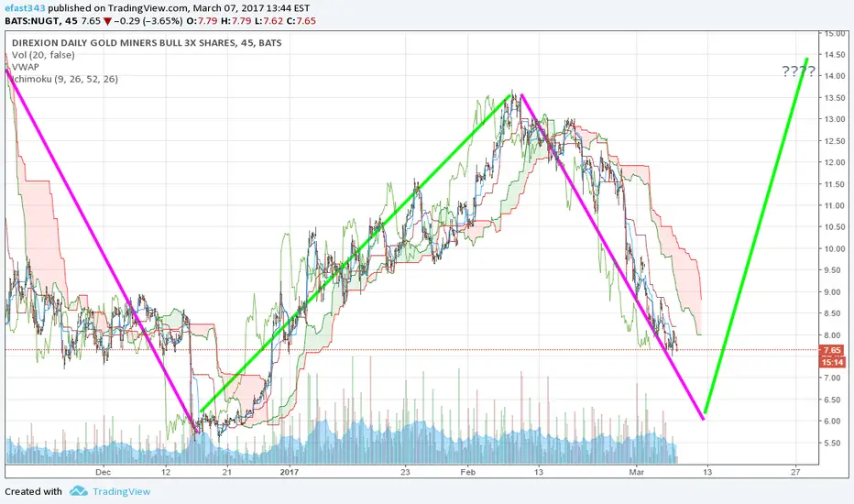The width and height of the screenshot is (854, 504).
Task: Click the efast343 username link
Action: (x=25, y=8)
